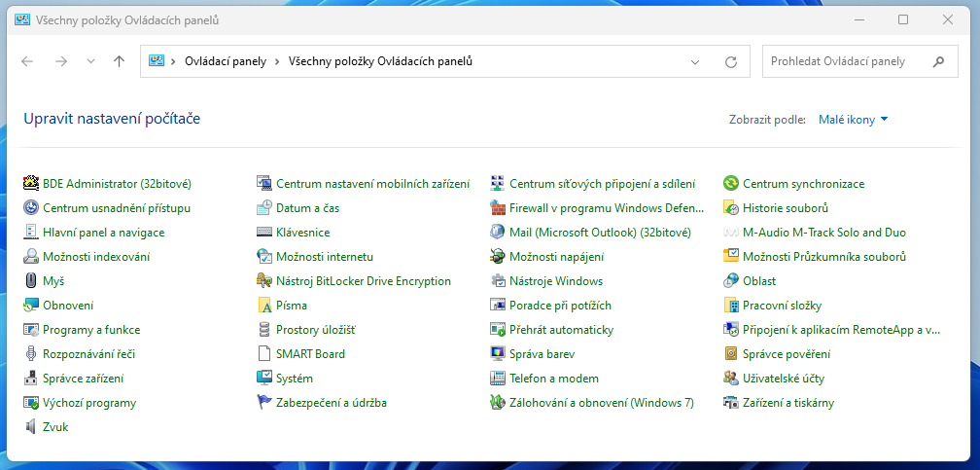
Task: Open the Centrum synchronizace icon
Action: click(731, 184)
